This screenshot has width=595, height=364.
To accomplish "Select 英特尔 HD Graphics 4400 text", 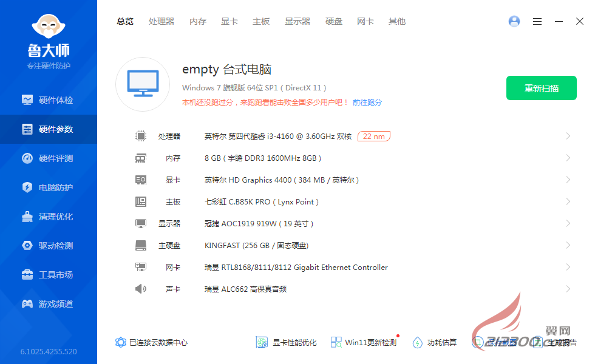I will (x=282, y=180).
